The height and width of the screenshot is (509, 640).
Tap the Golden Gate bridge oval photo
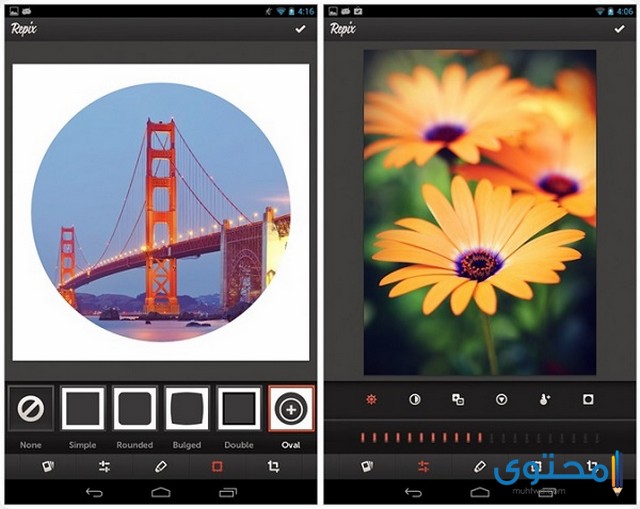click(x=161, y=212)
